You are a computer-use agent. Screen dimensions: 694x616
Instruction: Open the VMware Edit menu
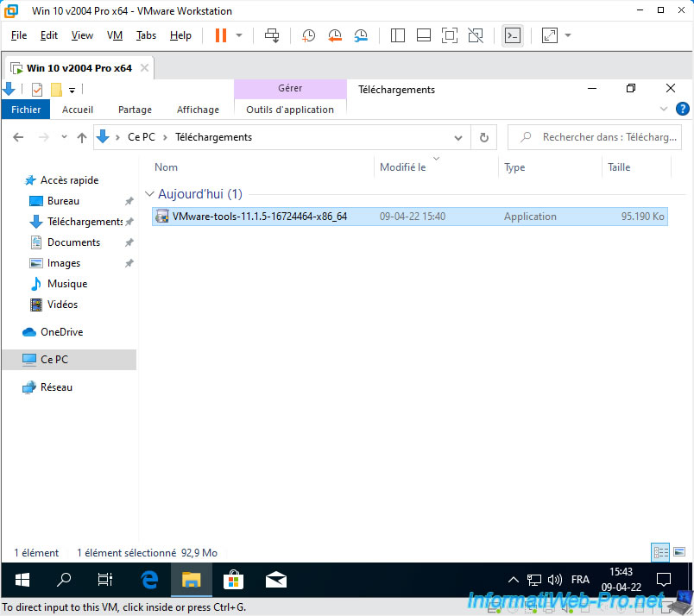(x=48, y=35)
